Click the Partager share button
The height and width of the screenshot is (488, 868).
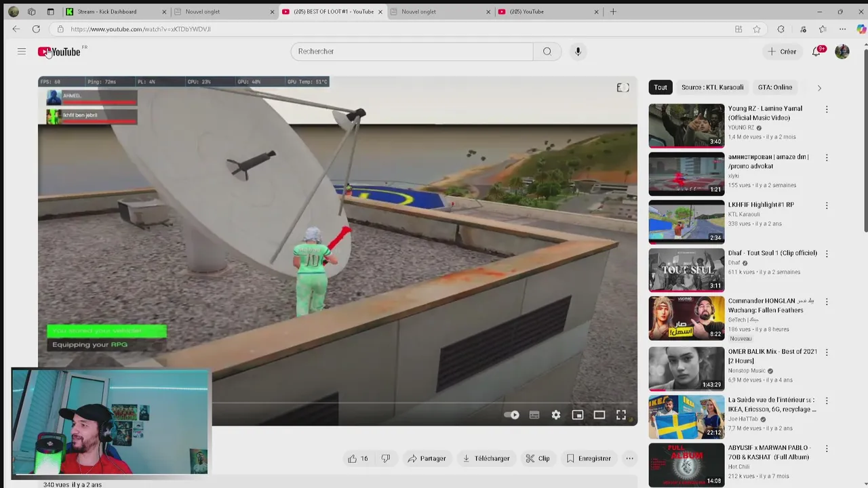[427, 459]
